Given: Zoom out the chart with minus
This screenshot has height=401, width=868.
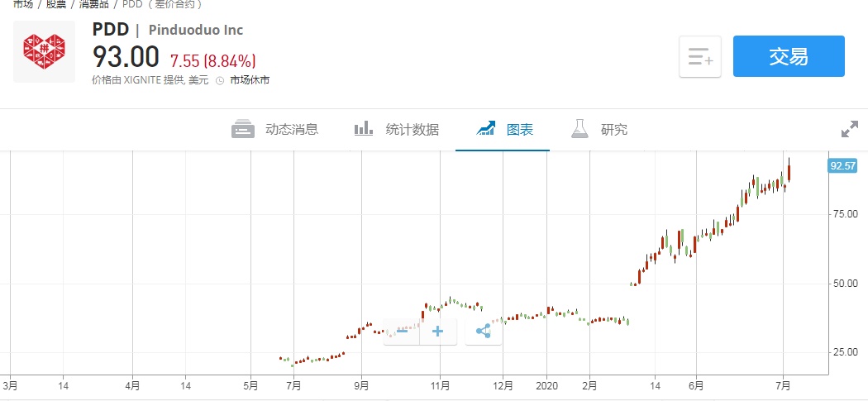Looking at the screenshot, I should coord(403,332).
